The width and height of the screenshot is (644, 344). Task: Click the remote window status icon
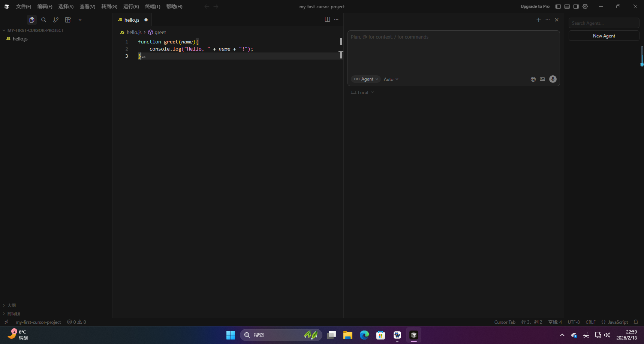[x=6, y=322]
